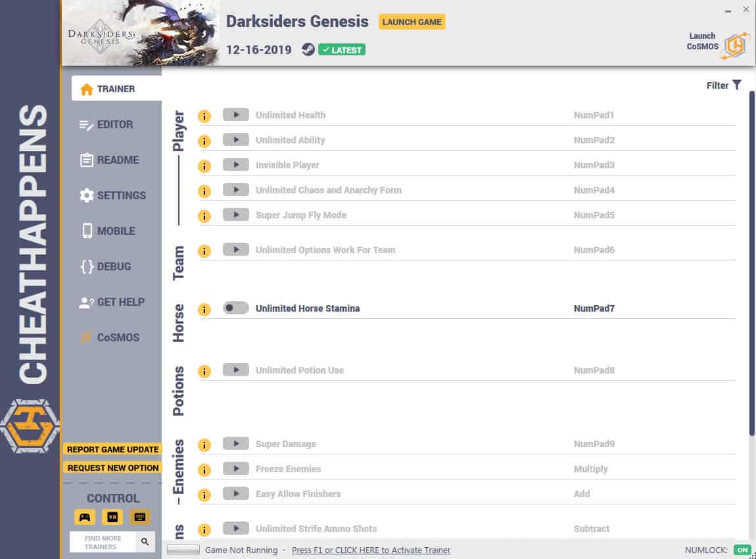
Task: Click the info icon for Unlimited Health
Action: 204,116
